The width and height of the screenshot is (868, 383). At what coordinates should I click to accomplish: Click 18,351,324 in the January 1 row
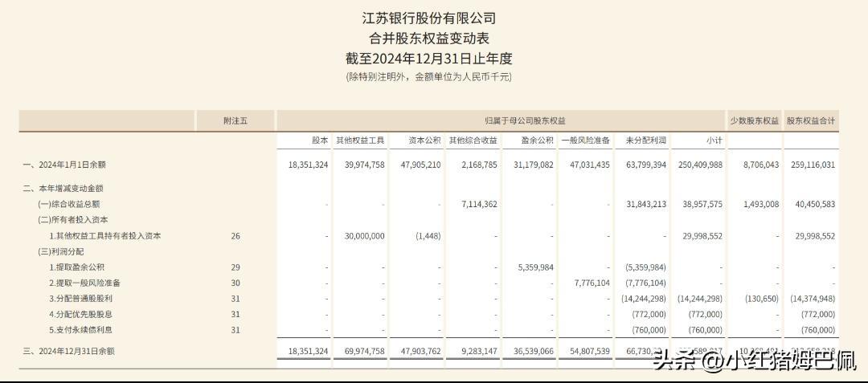[309, 165]
